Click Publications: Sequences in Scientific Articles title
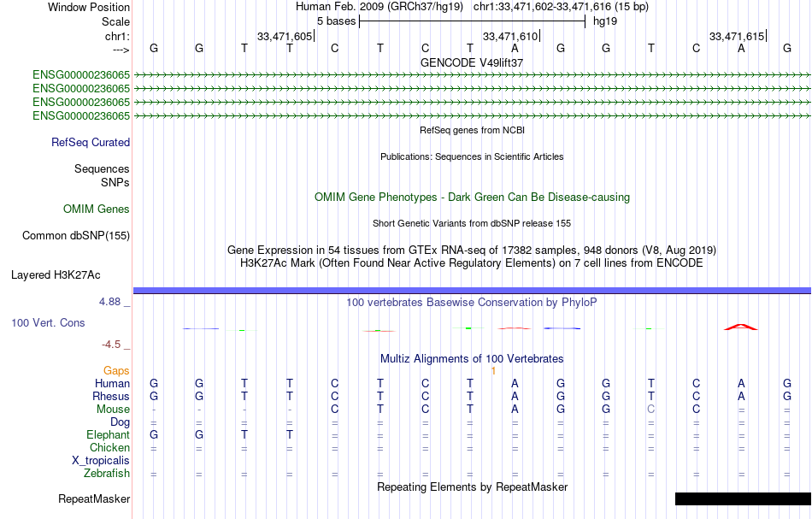 [472, 156]
